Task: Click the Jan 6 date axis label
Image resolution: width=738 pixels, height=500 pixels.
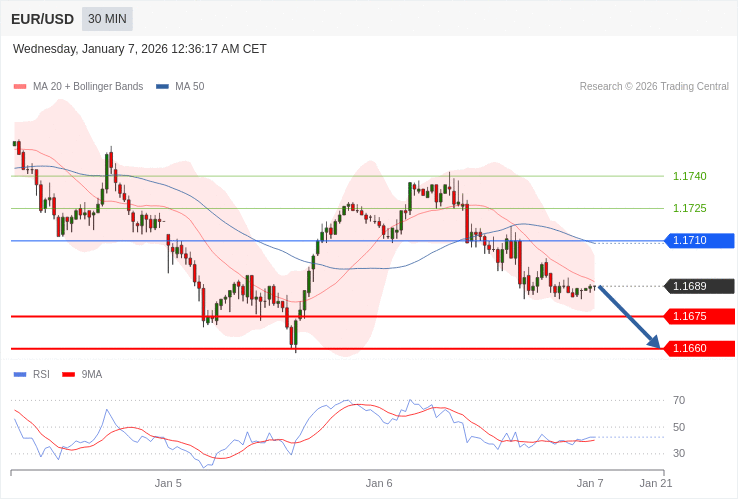Action: (x=379, y=483)
